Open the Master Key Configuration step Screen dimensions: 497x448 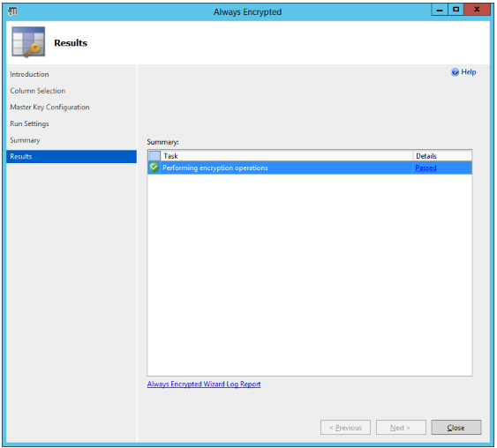click(49, 108)
